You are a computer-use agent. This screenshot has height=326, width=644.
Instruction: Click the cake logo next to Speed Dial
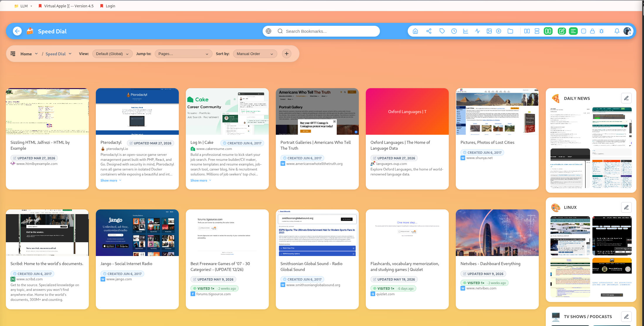click(x=30, y=31)
